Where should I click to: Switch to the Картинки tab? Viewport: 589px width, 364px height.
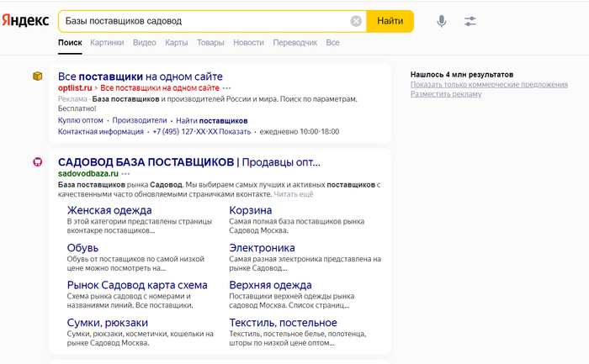(x=107, y=42)
